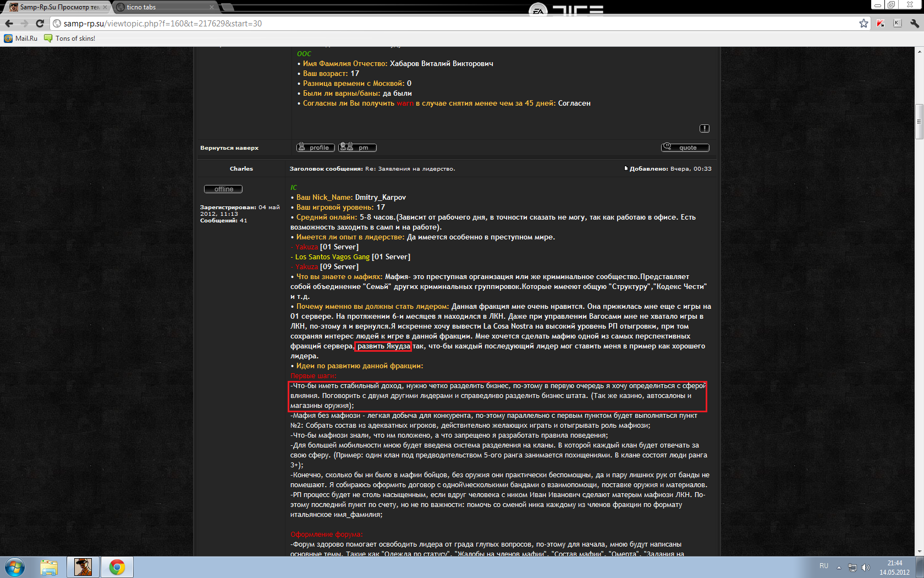924x578 pixels.
Task: Click the Chrome taskbar icon
Action: tap(117, 567)
